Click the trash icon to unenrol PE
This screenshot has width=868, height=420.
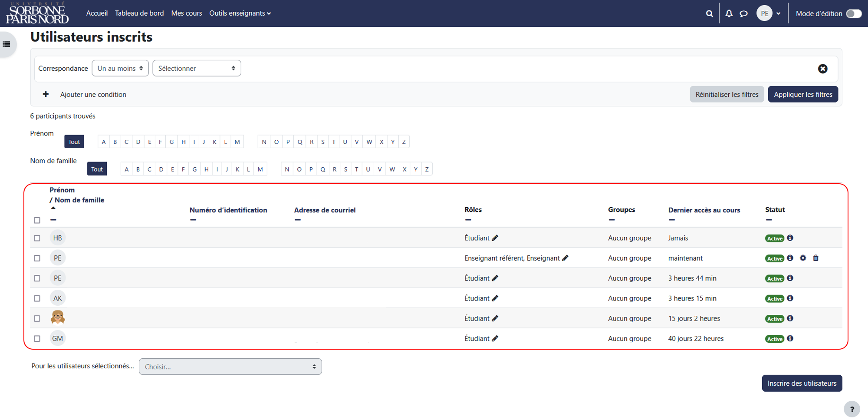tap(816, 258)
